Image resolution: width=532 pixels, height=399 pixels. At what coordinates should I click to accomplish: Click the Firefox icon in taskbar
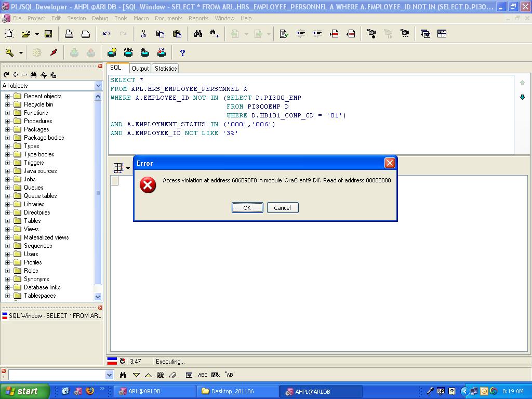coord(90,391)
